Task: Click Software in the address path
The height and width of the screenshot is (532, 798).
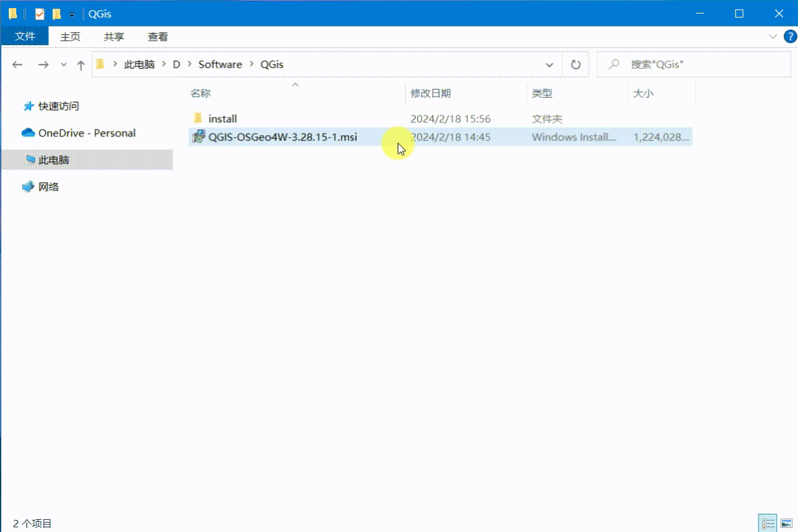Action: pos(220,65)
